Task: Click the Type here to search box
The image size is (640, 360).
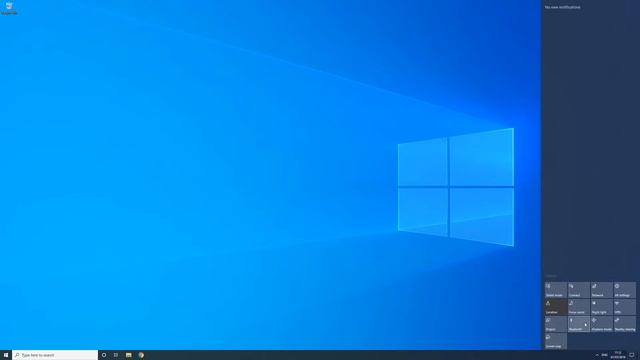Action: coord(55,355)
